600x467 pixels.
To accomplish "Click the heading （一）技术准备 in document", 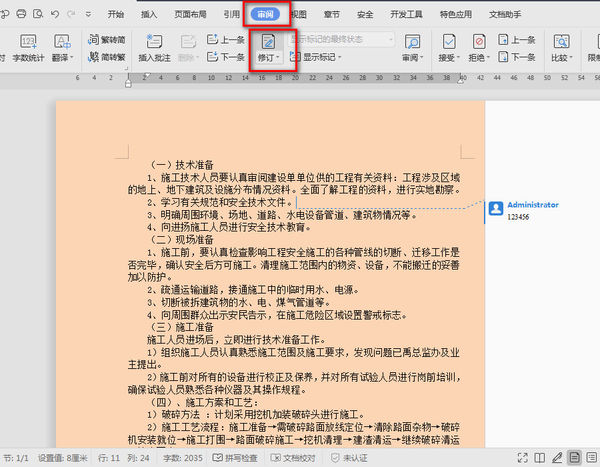I will (180, 165).
